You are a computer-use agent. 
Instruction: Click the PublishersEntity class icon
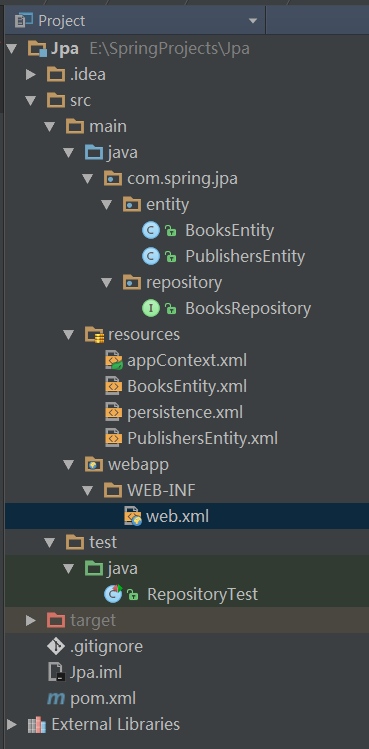(x=151, y=257)
